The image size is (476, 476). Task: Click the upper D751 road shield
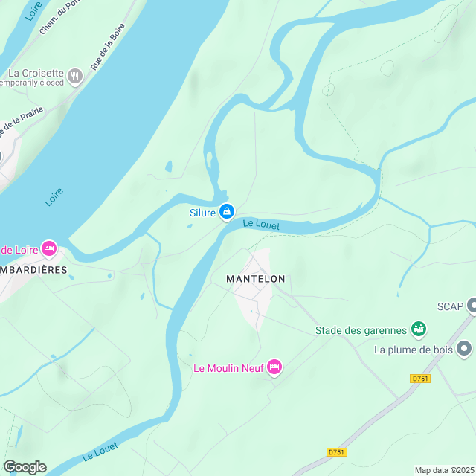[x=420, y=379]
